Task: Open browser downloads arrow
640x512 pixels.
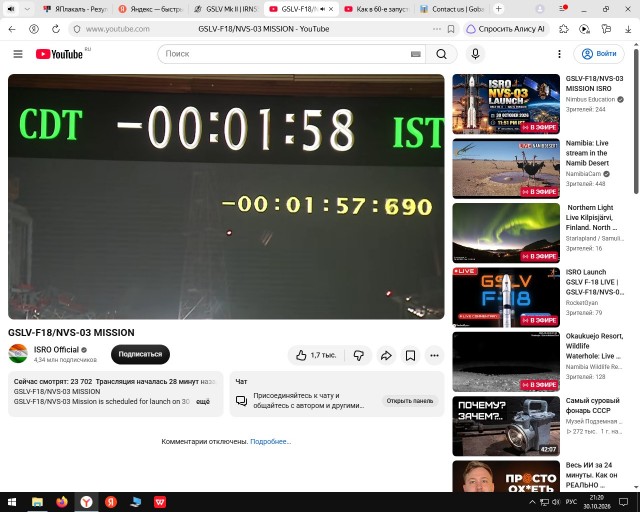Action: pos(628,29)
